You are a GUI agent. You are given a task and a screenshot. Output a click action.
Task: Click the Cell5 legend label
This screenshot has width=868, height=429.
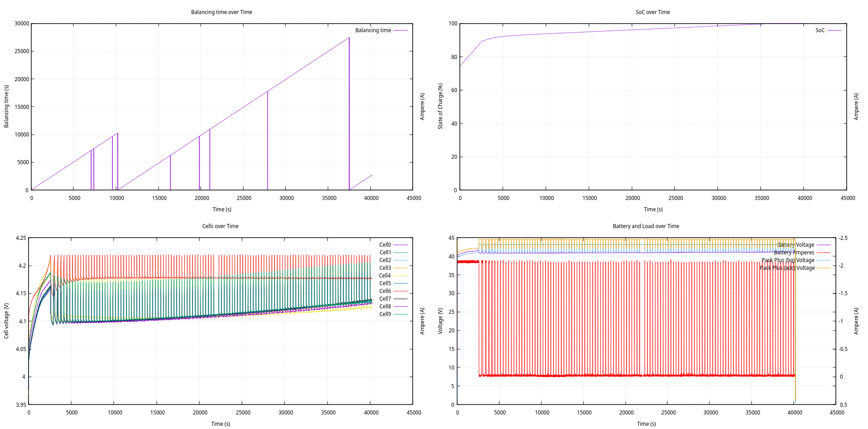point(385,283)
